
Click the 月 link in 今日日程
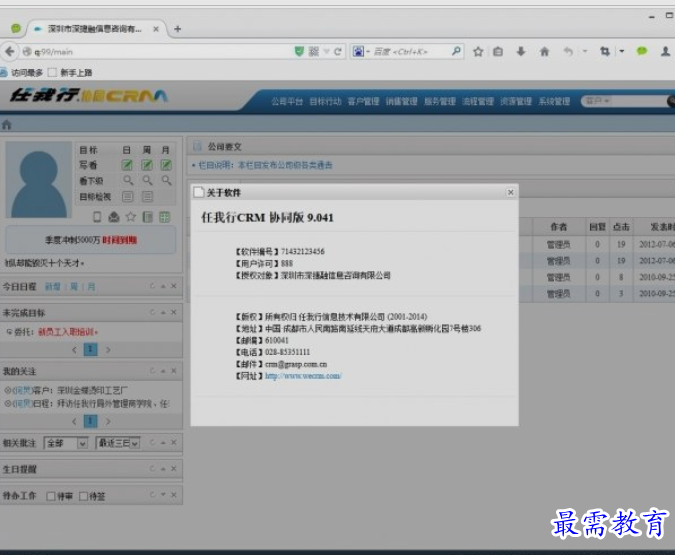pyautogui.click(x=91, y=287)
